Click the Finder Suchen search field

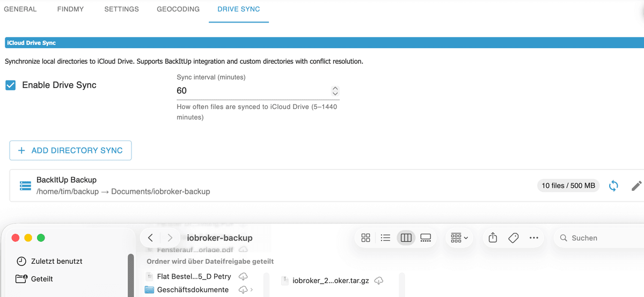point(596,237)
